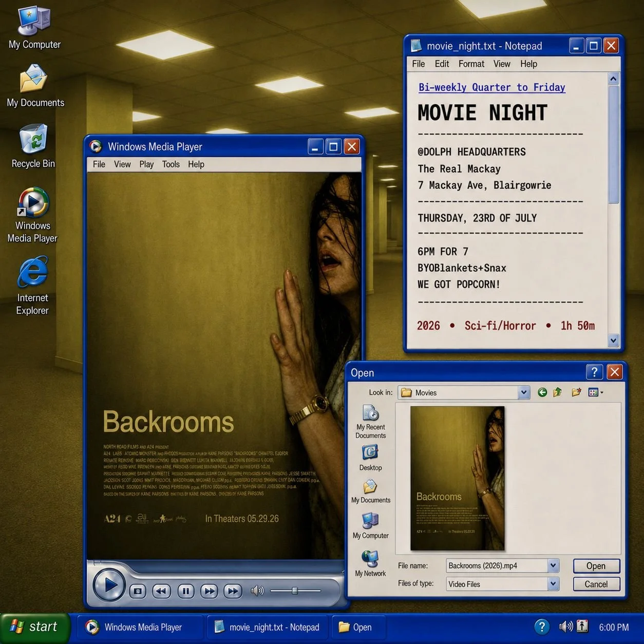Click Notepad's scrollbar down arrow
Image resolution: width=644 pixels, height=644 pixels.
(x=613, y=340)
